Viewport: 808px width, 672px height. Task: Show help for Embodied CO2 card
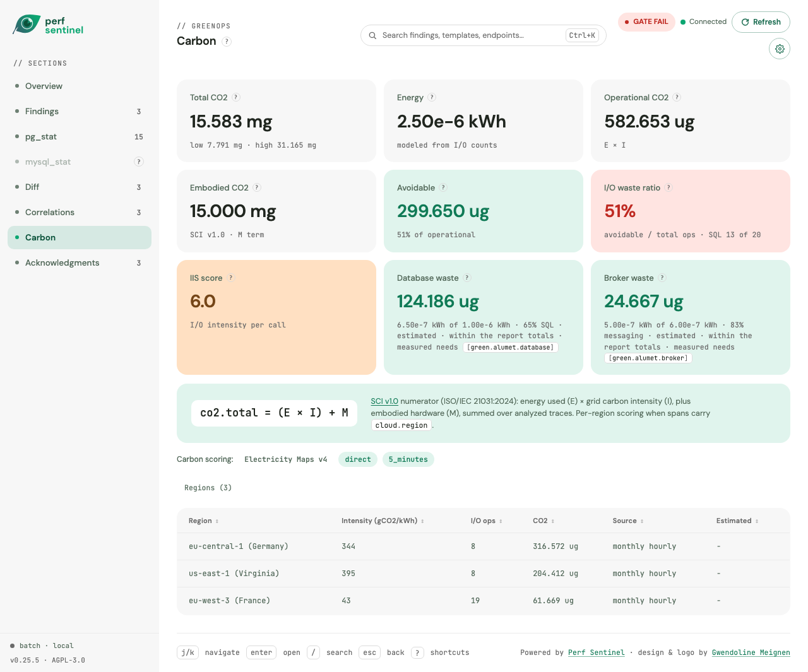coord(257,187)
